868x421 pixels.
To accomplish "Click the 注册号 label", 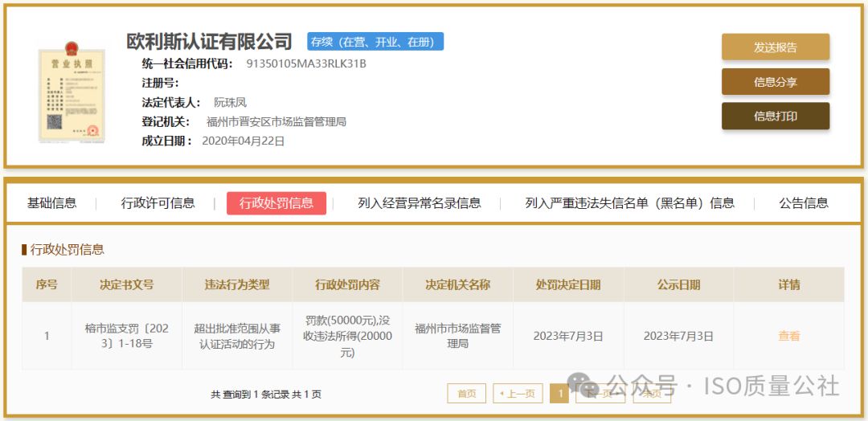I will 160,83.
